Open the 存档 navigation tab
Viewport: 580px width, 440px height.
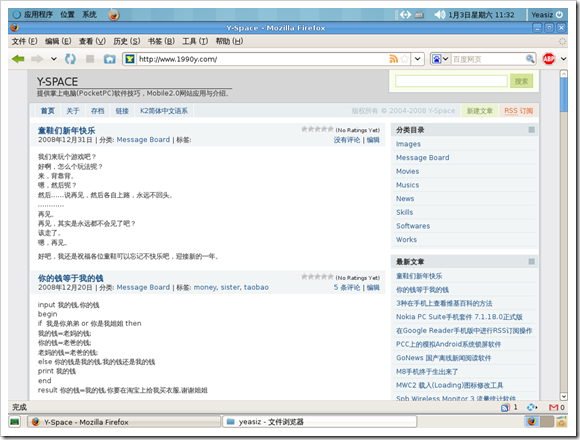[x=97, y=111]
